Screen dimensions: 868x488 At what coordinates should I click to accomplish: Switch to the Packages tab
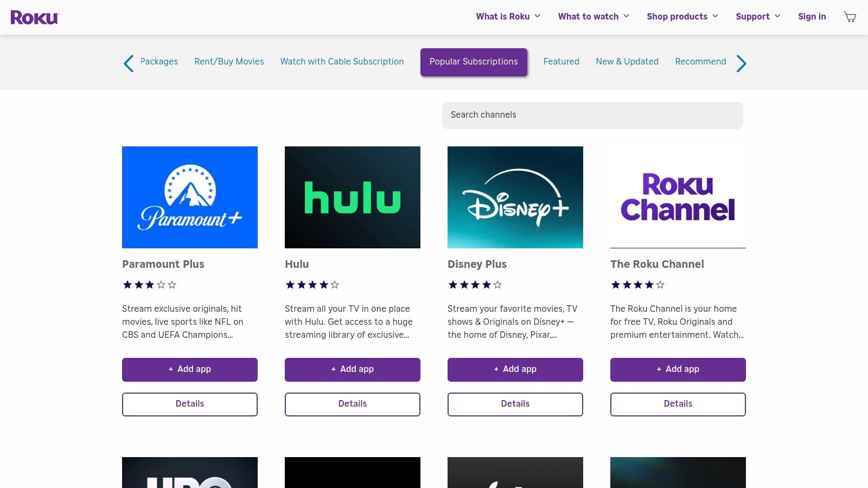(x=159, y=62)
